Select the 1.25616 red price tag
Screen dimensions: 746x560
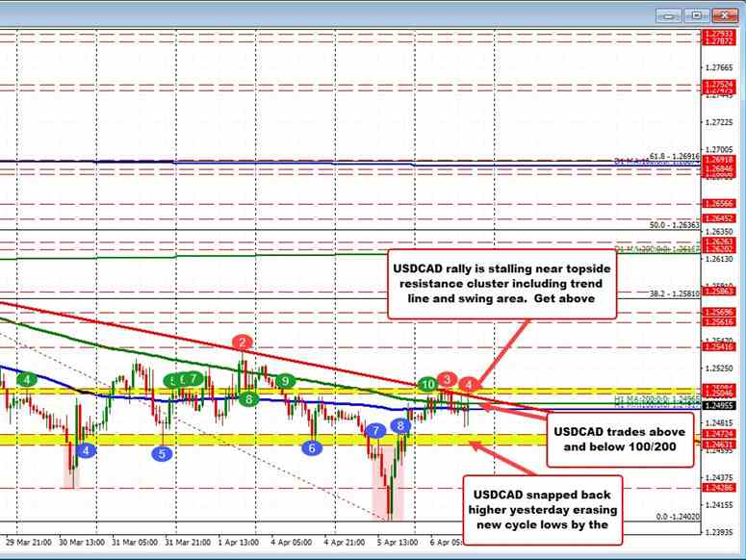tap(718, 321)
